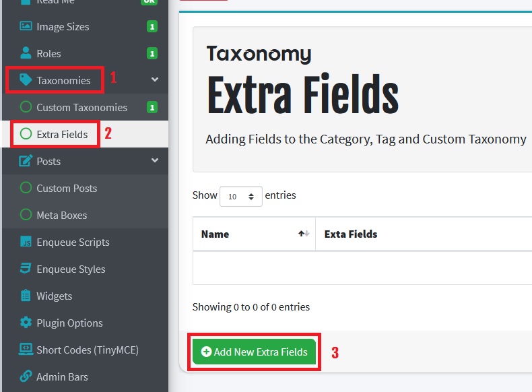Image resolution: width=532 pixels, height=392 pixels.
Task: Open the Extra Fields submenu item
Action: click(62, 134)
